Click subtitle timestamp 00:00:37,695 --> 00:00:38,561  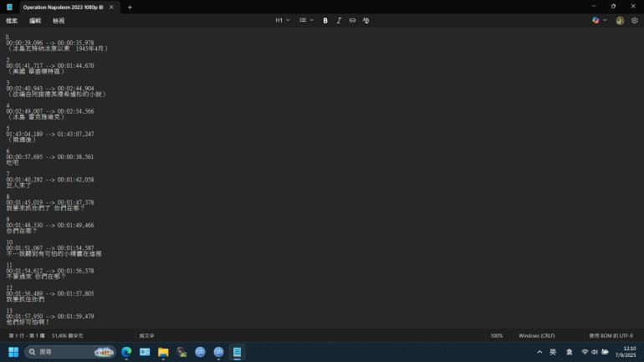tap(49, 157)
